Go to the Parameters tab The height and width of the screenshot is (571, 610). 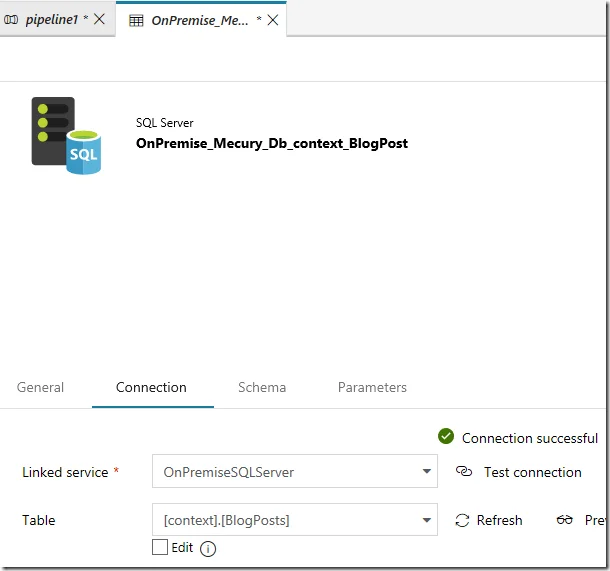click(x=372, y=387)
